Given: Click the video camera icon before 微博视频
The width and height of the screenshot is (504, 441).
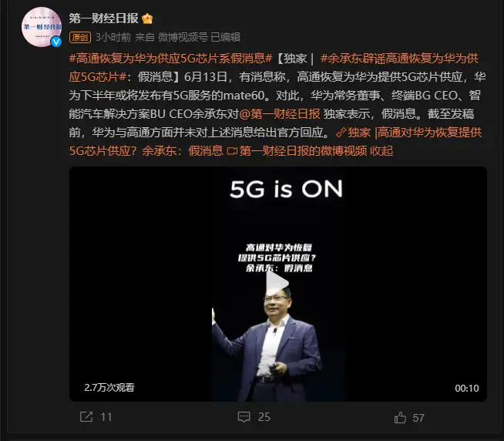Looking at the screenshot, I should [x=232, y=151].
